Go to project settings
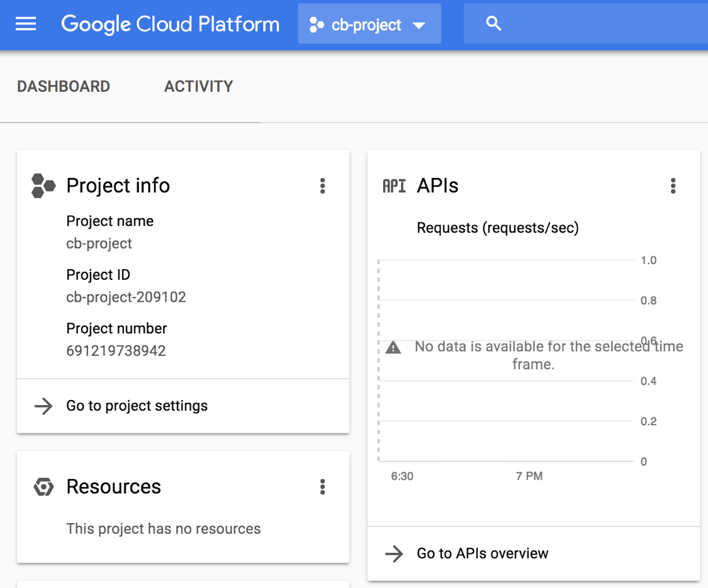 tap(137, 406)
